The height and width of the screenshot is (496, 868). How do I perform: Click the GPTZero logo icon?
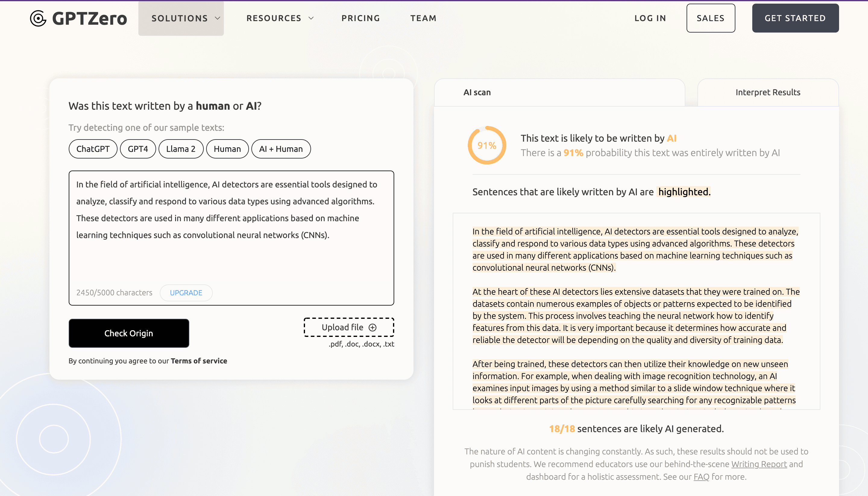(38, 18)
